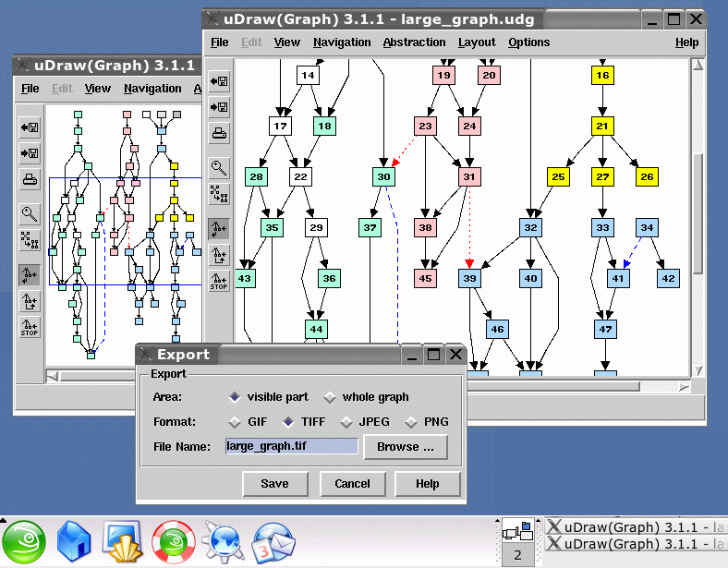
Task: Click the second navigator arrow icon in back window
Action: coord(30,301)
